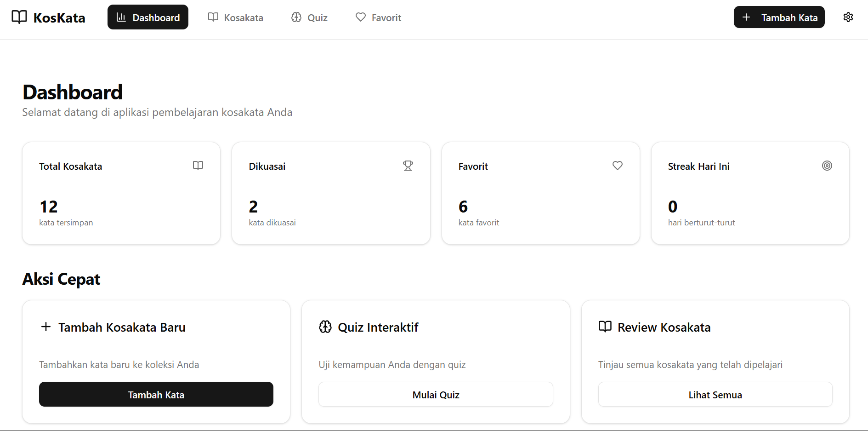Click the trophy icon on Dikuasai card

point(408,166)
